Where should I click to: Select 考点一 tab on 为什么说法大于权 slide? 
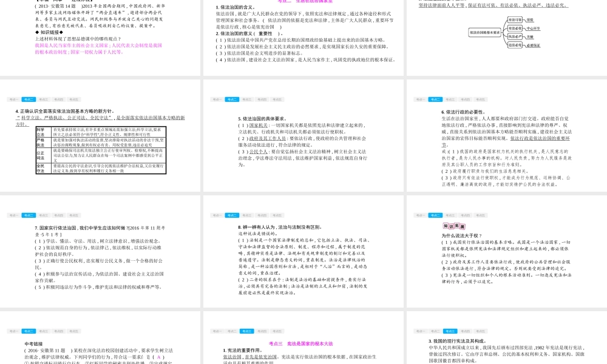tap(420, 215)
